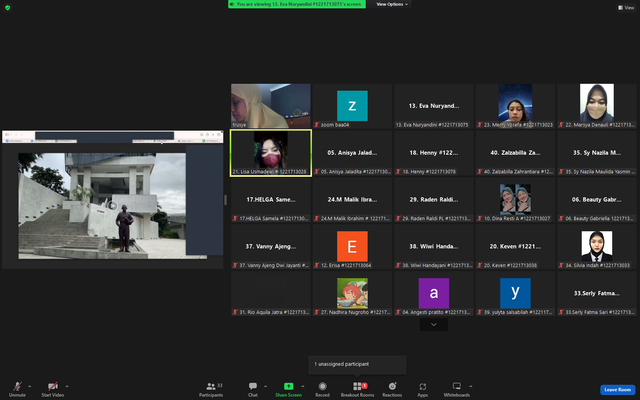The image size is (640, 400).
Task: Select zoom baa04 participant tile
Action: coord(352,106)
